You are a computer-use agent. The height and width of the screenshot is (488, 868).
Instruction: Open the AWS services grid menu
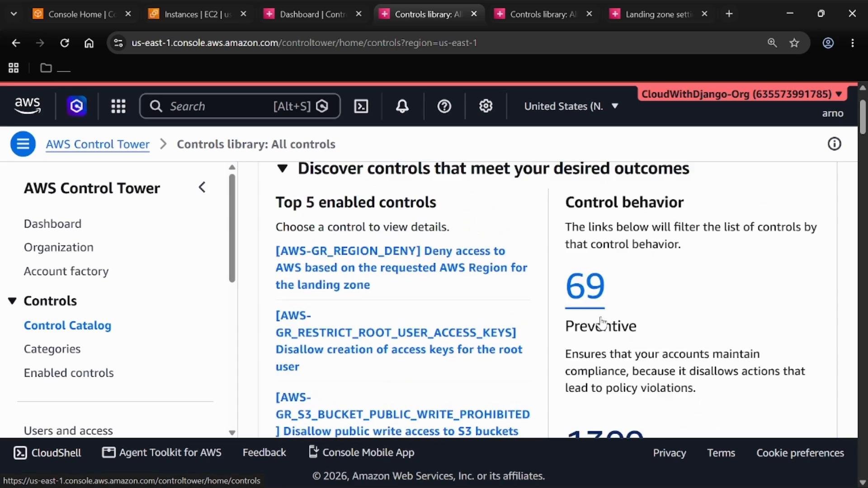point(118,106)
